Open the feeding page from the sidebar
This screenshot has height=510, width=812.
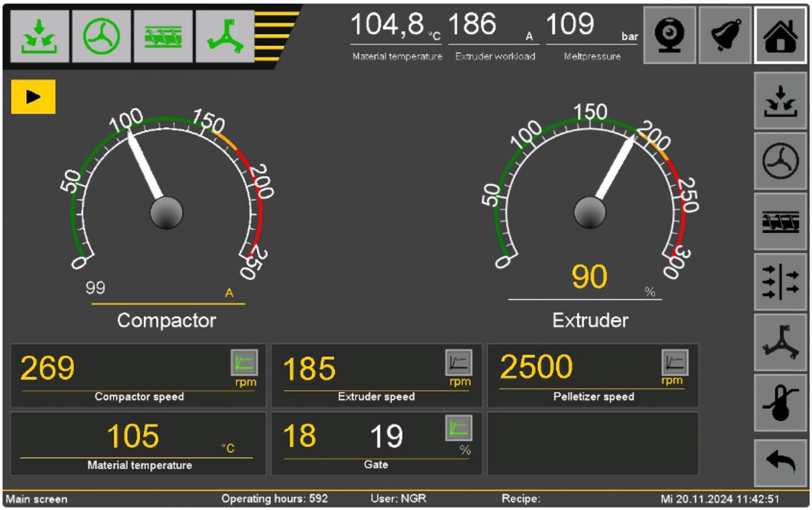[780, 101]
